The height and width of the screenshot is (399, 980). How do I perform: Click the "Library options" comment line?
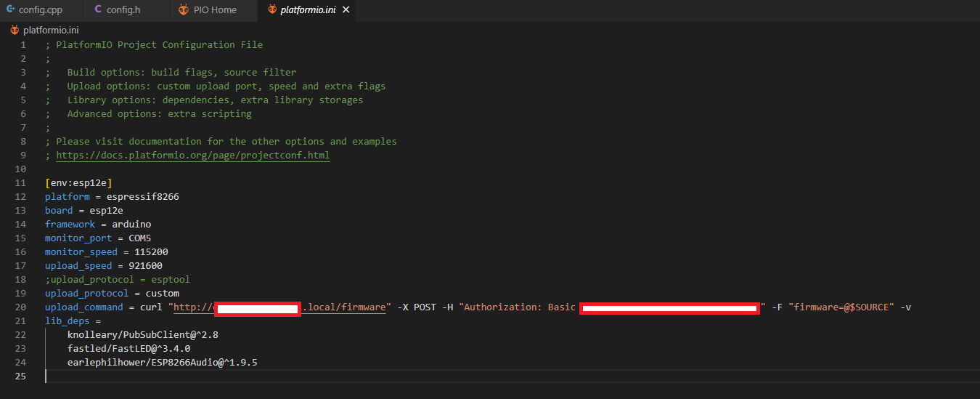point(204,100)
